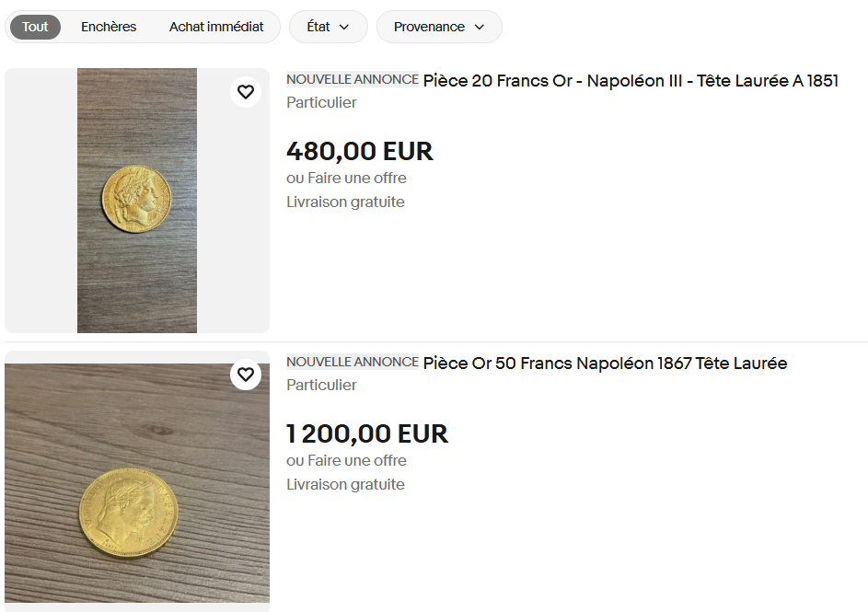Add the 20 Francs coin to watchlist
868x612 pixels.
coord(246,92)
